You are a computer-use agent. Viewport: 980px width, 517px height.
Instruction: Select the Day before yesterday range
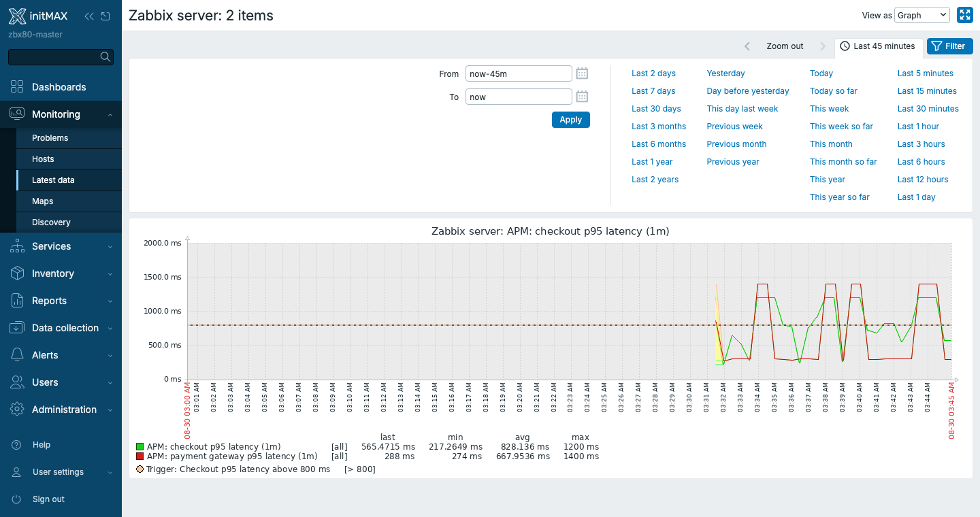748,91
